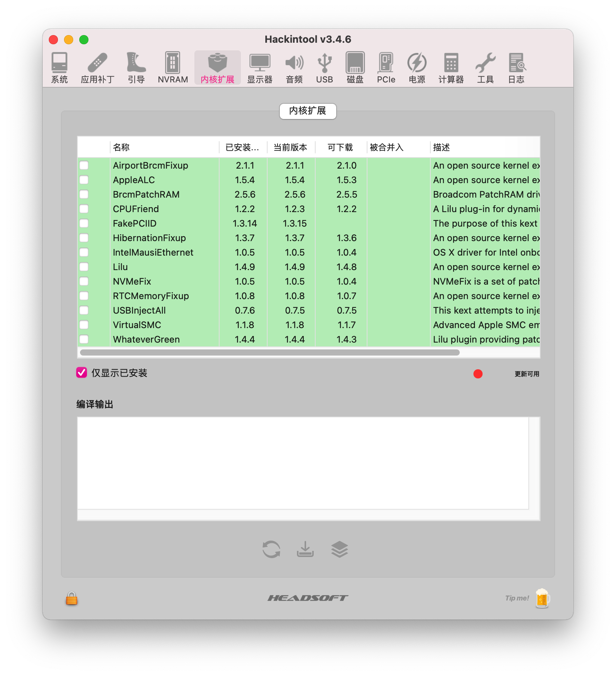The height and width of the screenshot is (676, 616).
Task: Toggle 仅显示已安装 checkbox
Action: click(82, 372)
